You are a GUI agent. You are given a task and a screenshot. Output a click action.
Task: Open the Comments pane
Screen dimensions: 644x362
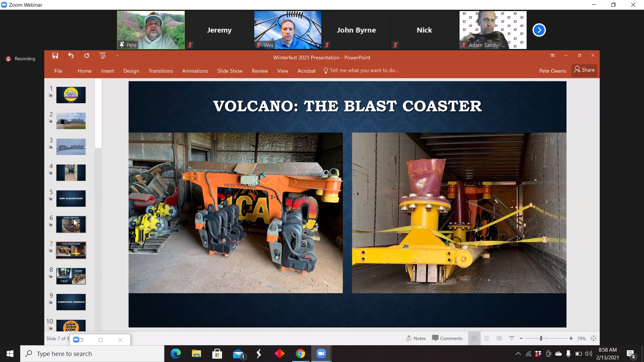pyautogui.click(x=447, y=338)
